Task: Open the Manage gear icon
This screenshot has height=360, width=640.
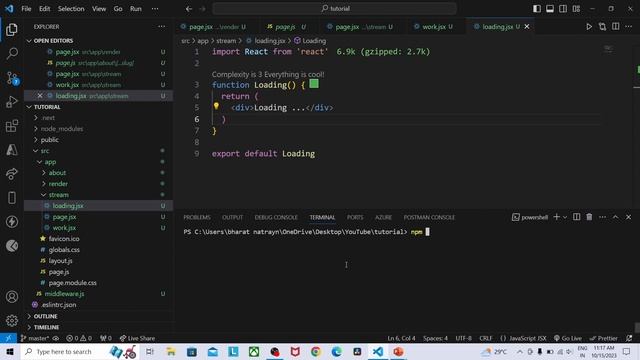Action: coord(12,320)
